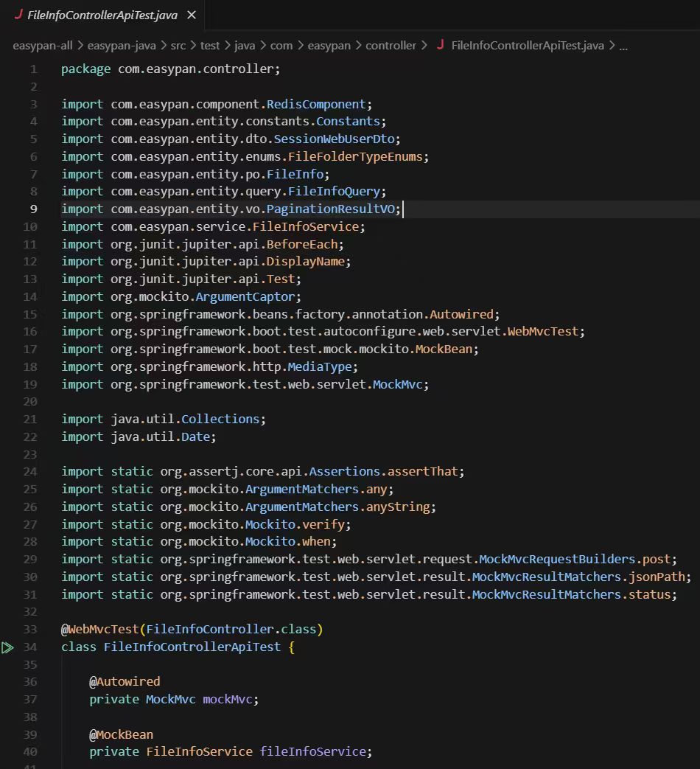Click the fileInfoService field name
The image size is (700, 769).
312,752
